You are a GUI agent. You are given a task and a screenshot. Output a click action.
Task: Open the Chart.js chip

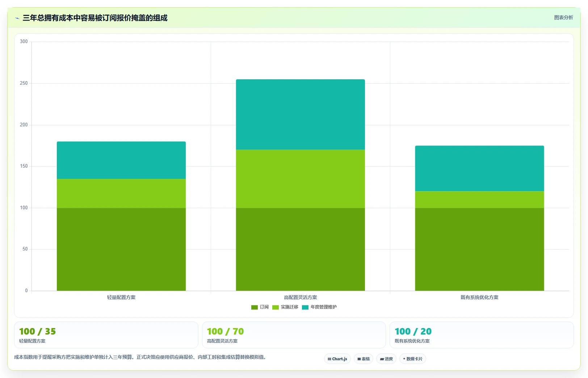point(337,359)
